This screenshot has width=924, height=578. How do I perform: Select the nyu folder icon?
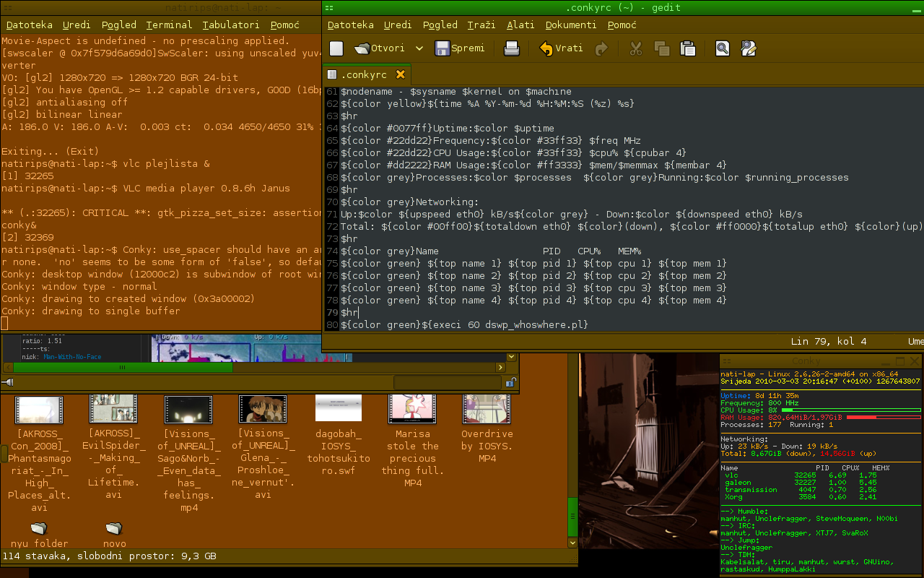click(39, 528)
